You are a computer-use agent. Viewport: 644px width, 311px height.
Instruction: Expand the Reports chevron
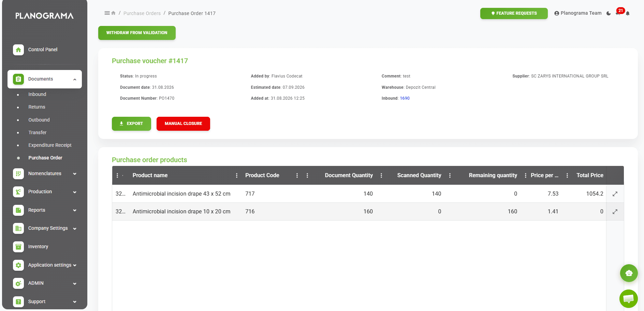[75, 210]
